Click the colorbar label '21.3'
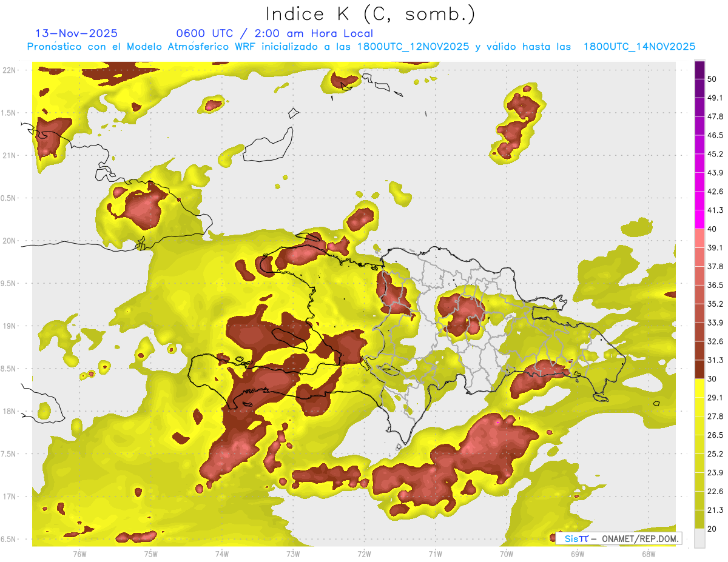 click(715, 510)
